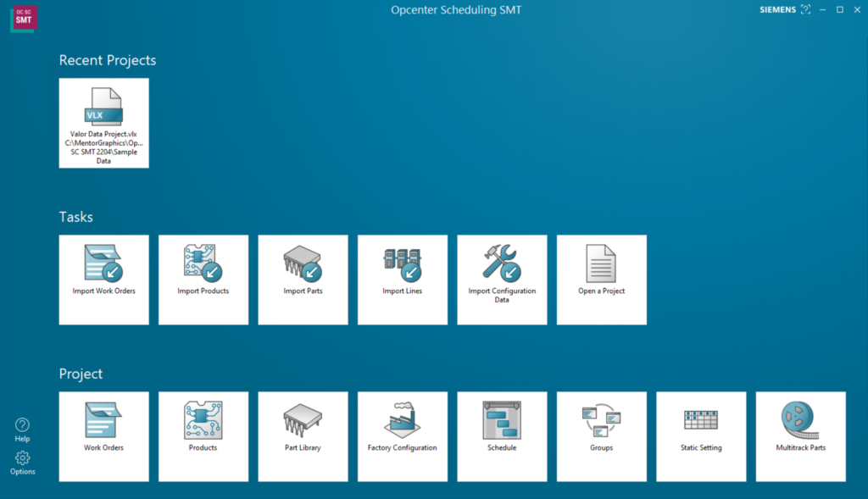Open the Options gear in the sidebar
Screen dimensions: 868x499
point(23,458)
